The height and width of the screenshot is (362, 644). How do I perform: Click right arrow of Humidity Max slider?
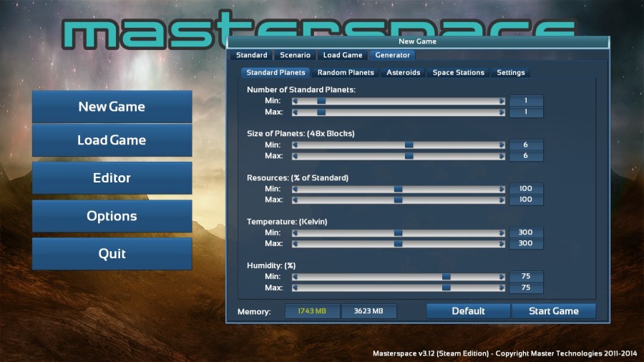[502, 288]
